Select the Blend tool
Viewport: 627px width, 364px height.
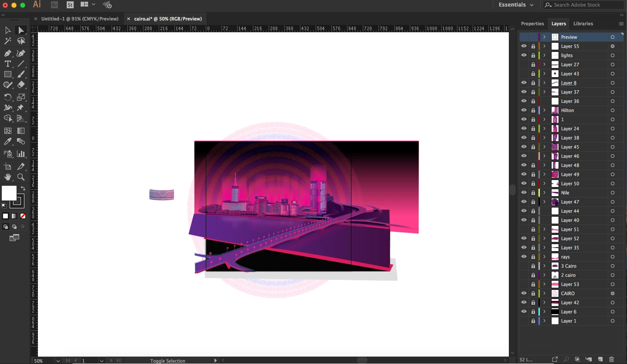point(20,141)
